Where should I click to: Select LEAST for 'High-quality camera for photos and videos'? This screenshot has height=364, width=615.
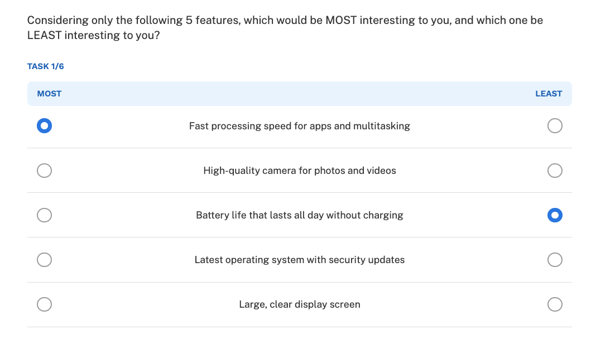click(x=555, y=170)
